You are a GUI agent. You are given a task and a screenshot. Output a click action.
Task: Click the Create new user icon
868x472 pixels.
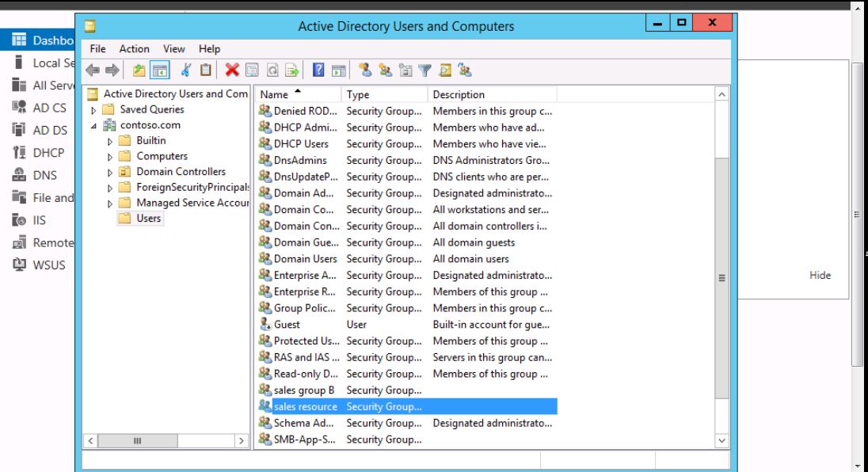click(365, 70)
